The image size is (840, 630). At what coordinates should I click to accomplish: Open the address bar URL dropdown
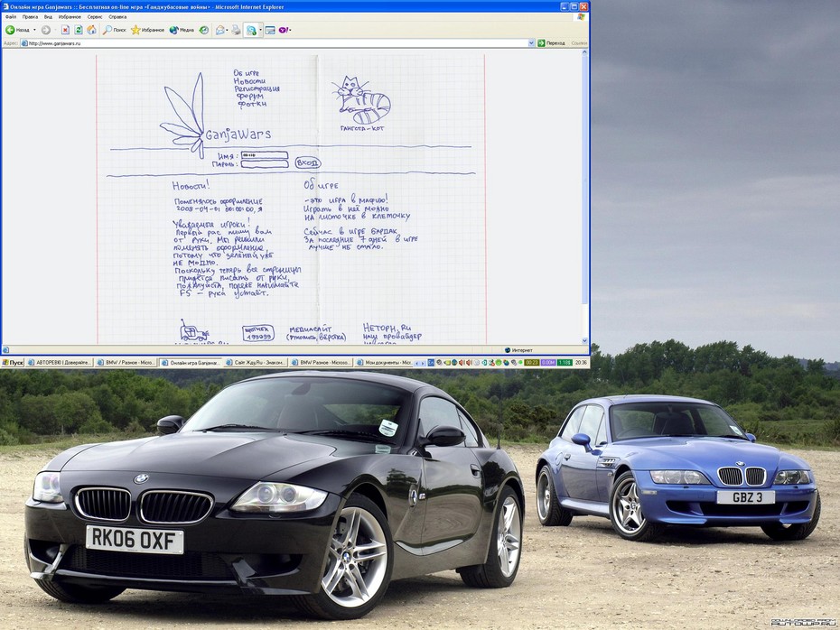pyautogui.click(x=531, y=43)
